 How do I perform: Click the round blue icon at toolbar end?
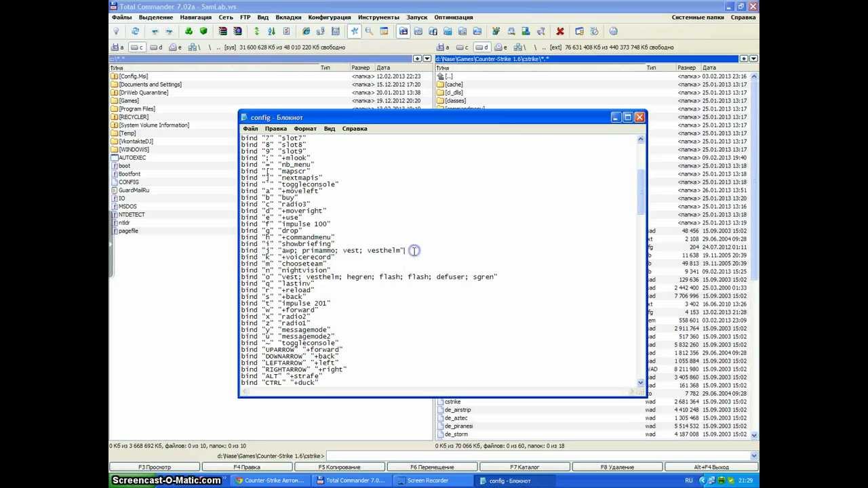click(x=613, y=31)
